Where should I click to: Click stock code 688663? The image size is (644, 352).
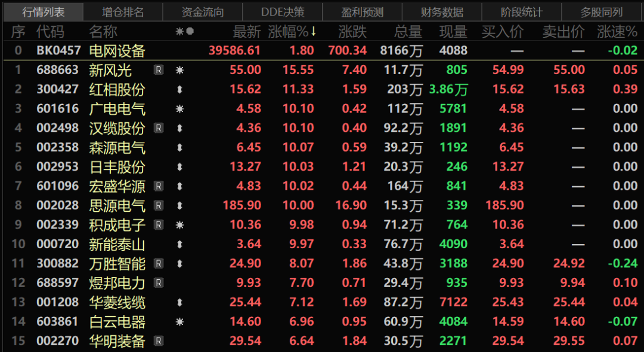pyautogui.click(x=57, y=70)
